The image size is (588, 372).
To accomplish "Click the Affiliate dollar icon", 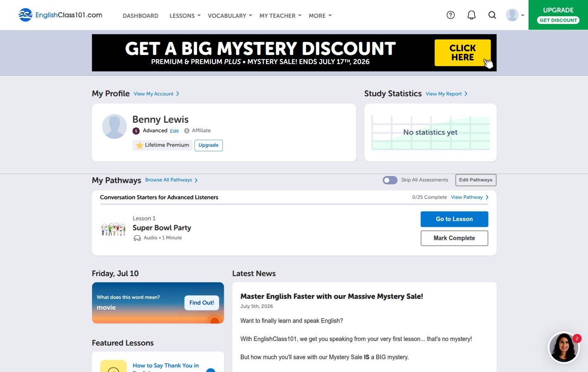I will [187, 131].
